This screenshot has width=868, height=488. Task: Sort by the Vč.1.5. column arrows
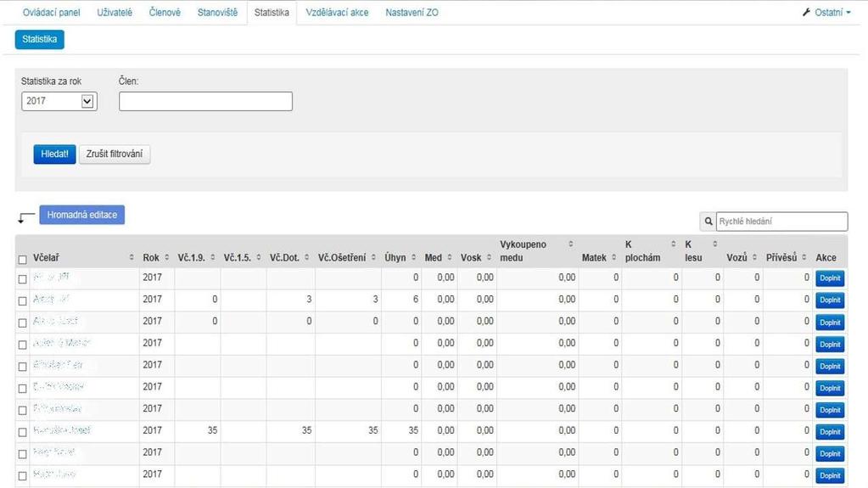click(259, 257)
